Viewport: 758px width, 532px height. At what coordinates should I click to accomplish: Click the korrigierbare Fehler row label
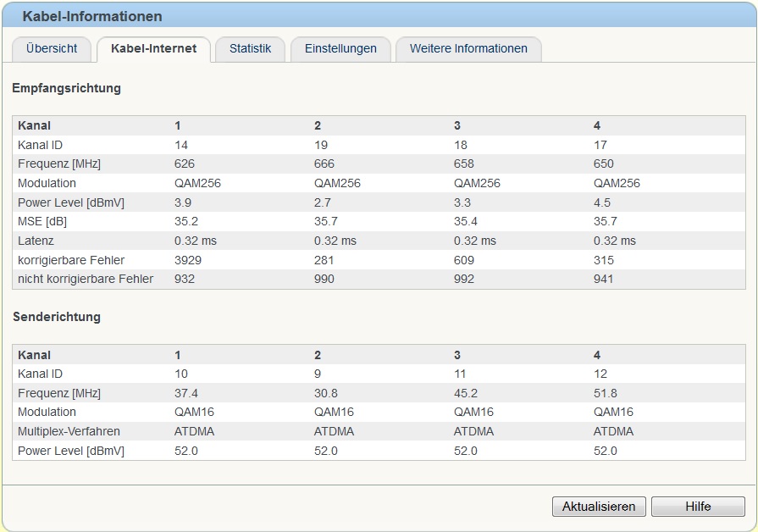[x=71, y=260]
